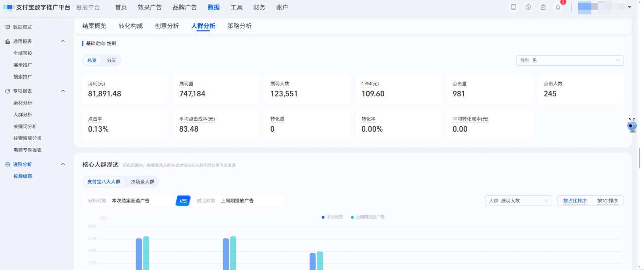Open the notification bell icon
The image size is (644, 270).
coord(558,7)
